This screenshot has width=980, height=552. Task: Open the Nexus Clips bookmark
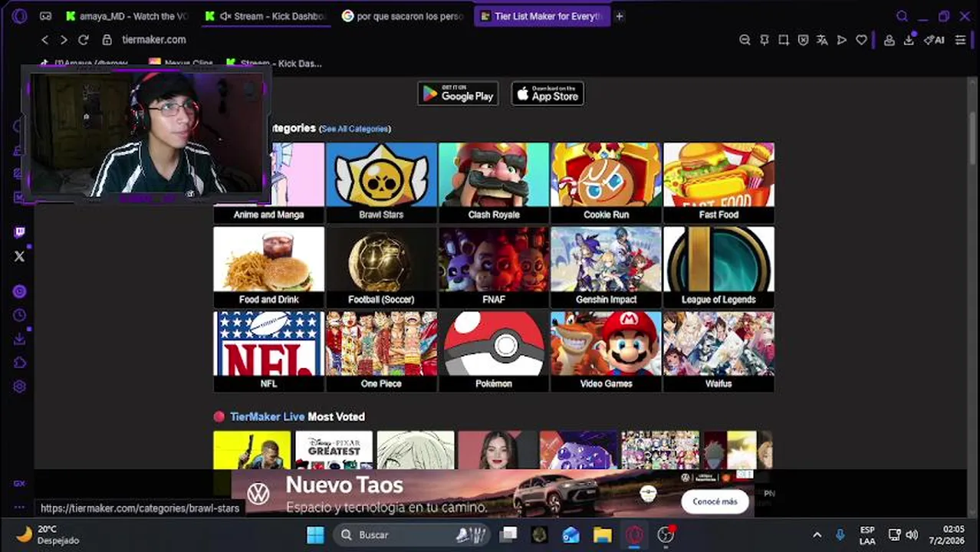pos(181,64)
